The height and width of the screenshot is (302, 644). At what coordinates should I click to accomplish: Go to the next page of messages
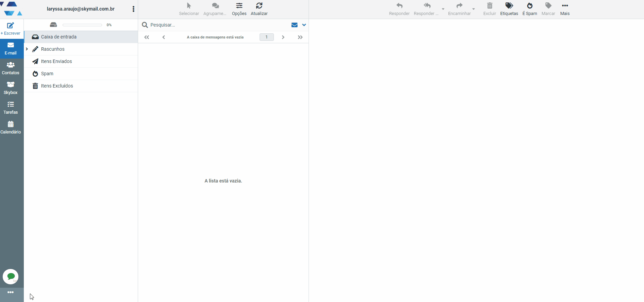pyautogui.click(x=283, y=37)
